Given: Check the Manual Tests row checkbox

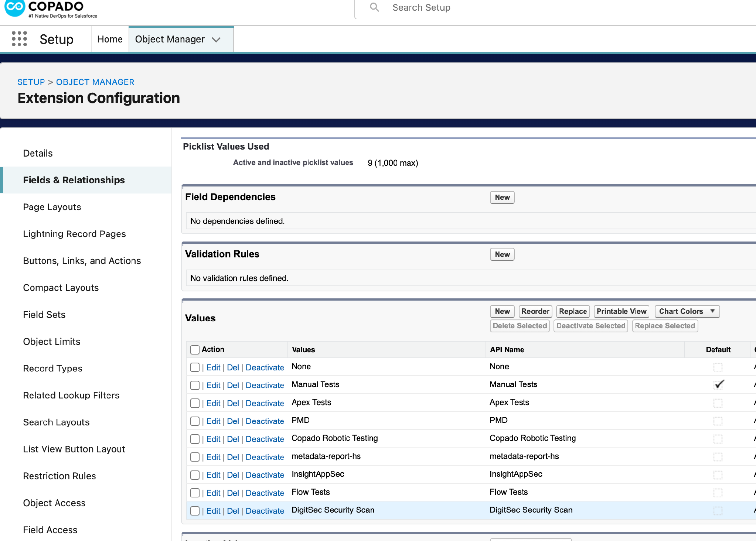Looking at the screenshot, I should [195, 386].
